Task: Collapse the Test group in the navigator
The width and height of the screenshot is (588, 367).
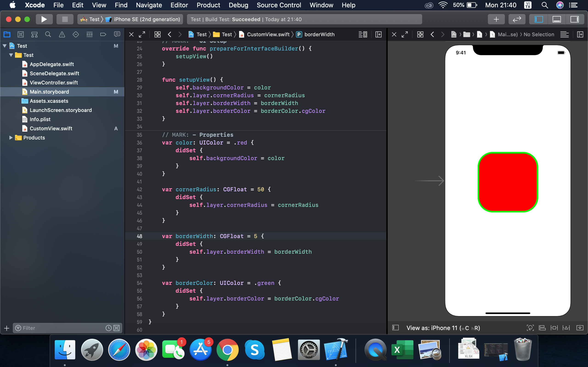Action: pyautogui.click(x=11, y=55)
